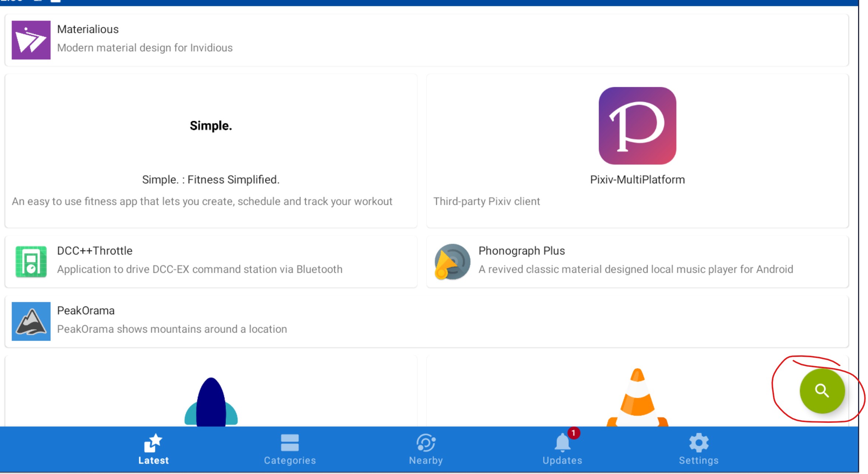Switch to the Latest tab
The height and width of the screenshot is (474, 868).
(153, 449)
